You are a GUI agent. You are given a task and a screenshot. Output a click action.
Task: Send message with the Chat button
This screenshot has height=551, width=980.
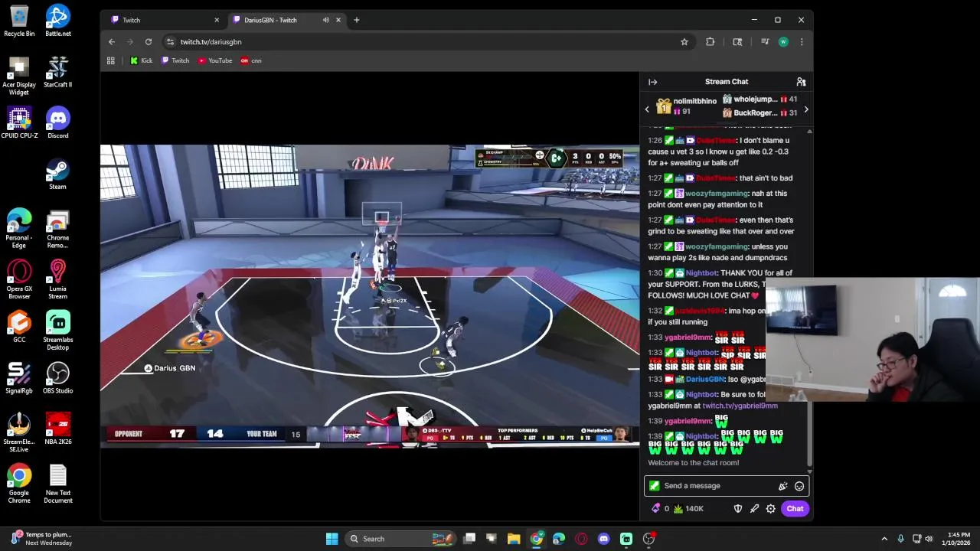coord(795,509)
